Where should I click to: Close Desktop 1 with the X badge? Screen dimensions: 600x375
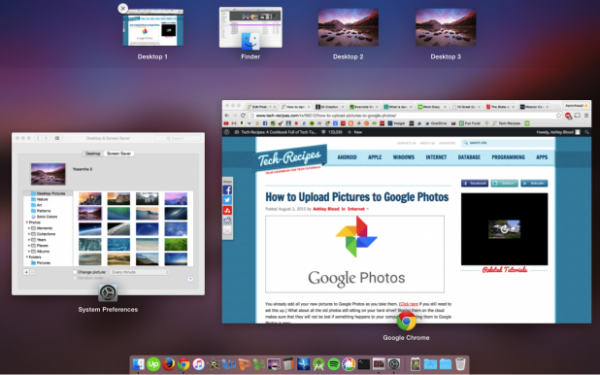click(122, 8)
